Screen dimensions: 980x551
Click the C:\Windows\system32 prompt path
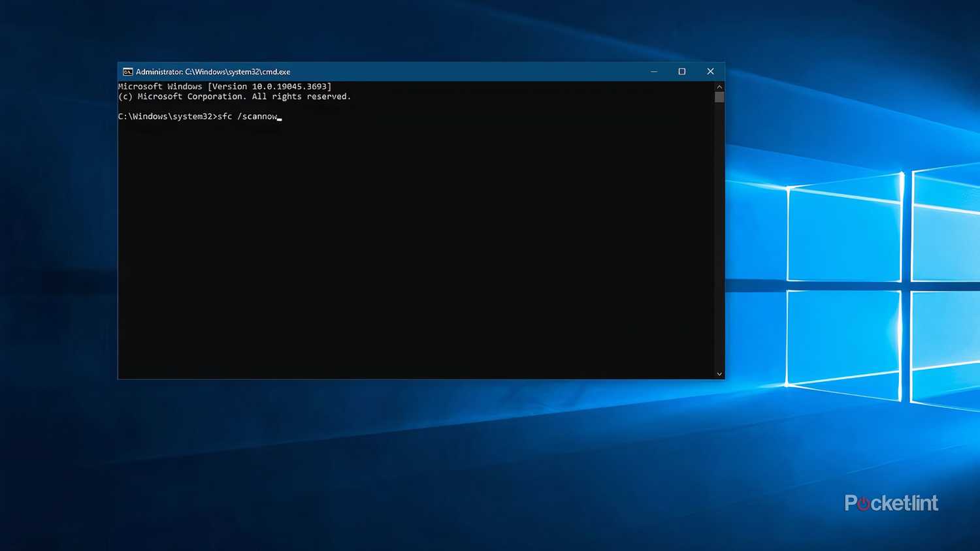pyautogui.click(x=167, y=116)
